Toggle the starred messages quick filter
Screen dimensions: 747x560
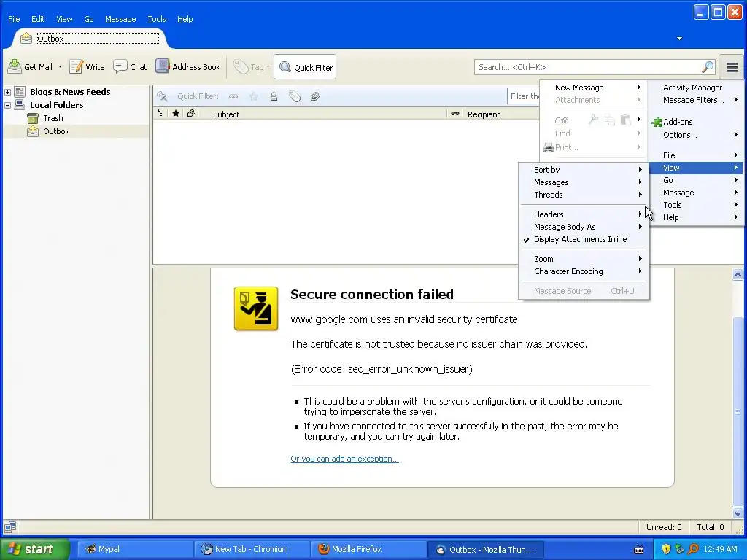click(x=254, y=97)
